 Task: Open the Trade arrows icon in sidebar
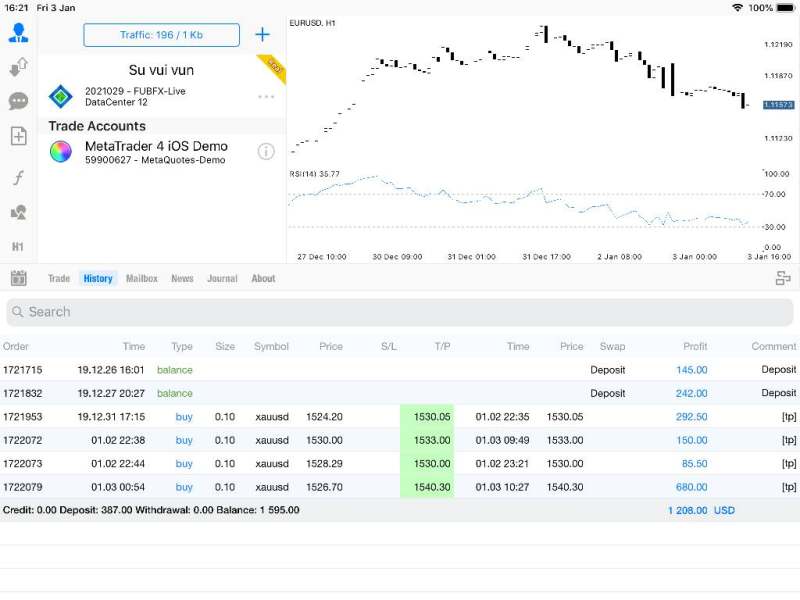[18, 67]
